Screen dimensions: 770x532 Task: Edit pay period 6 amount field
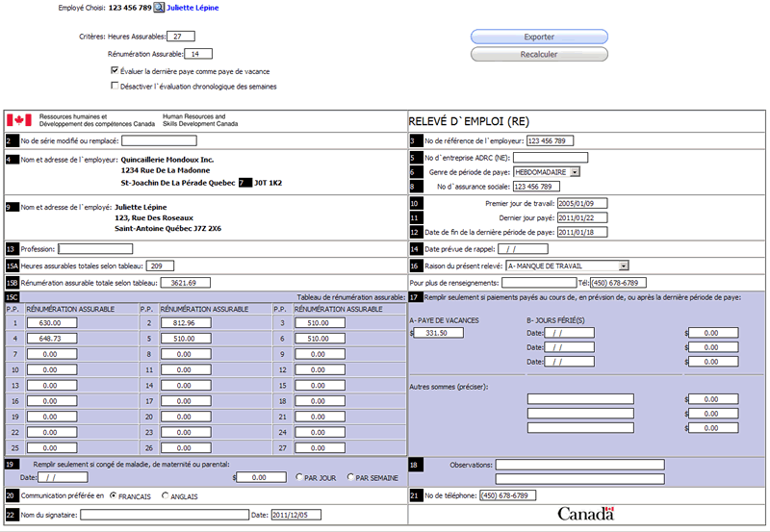tap(320, 339)
